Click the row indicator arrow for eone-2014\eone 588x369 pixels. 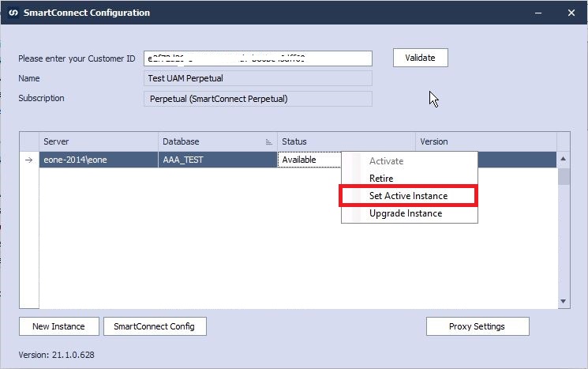point(29,160)
